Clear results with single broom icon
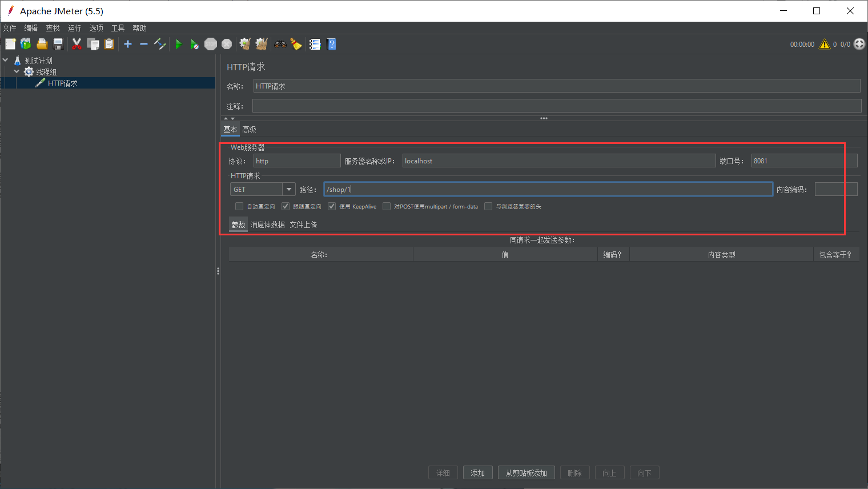This screenshot has width=868, height=489. 245,44
